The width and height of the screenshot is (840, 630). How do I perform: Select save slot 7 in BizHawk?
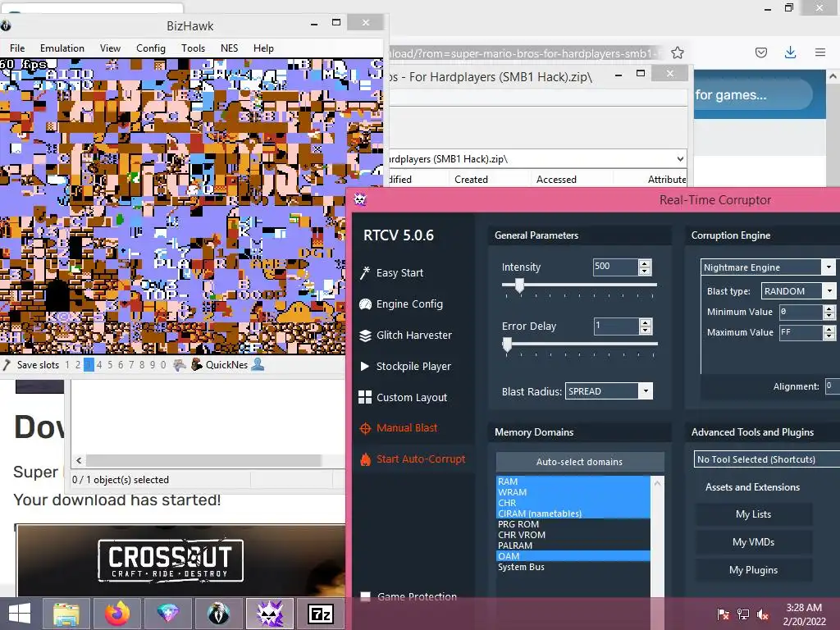click(131, 365)
